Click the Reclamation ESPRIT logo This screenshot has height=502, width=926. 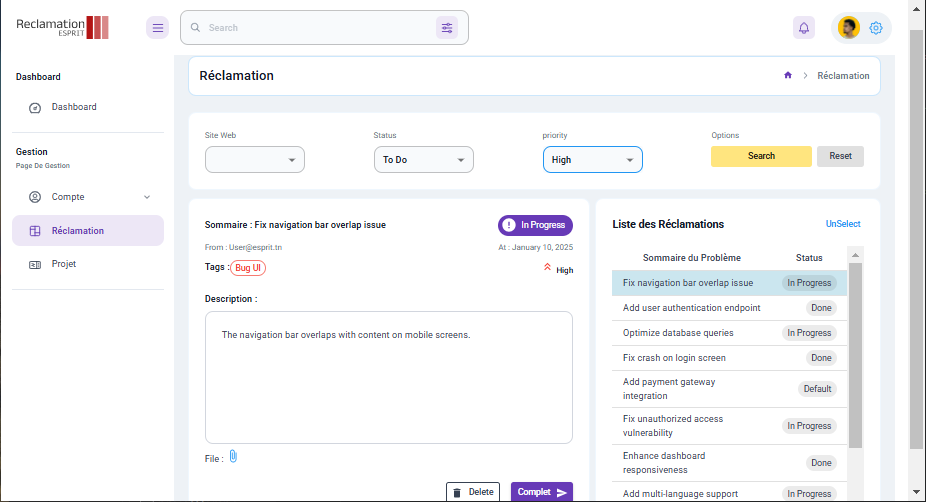(62, 27)
